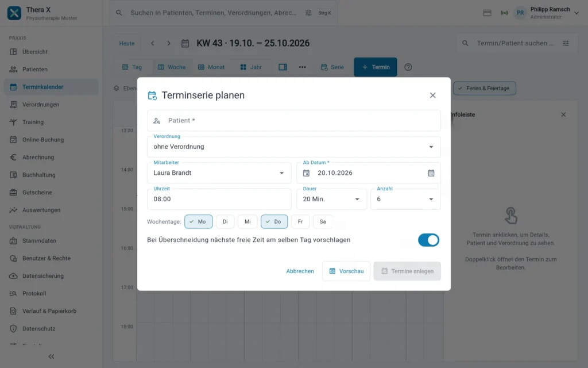Click the live connection status icon

coord(504,13)
